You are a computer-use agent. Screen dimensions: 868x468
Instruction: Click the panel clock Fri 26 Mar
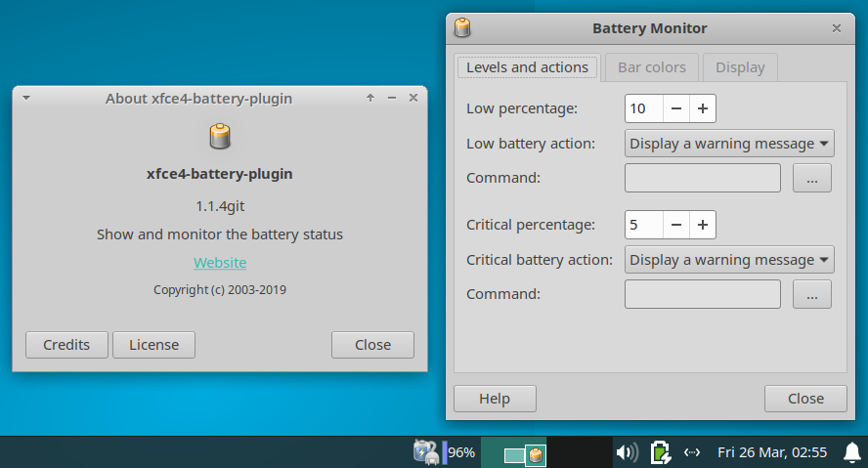coord(772,452)
